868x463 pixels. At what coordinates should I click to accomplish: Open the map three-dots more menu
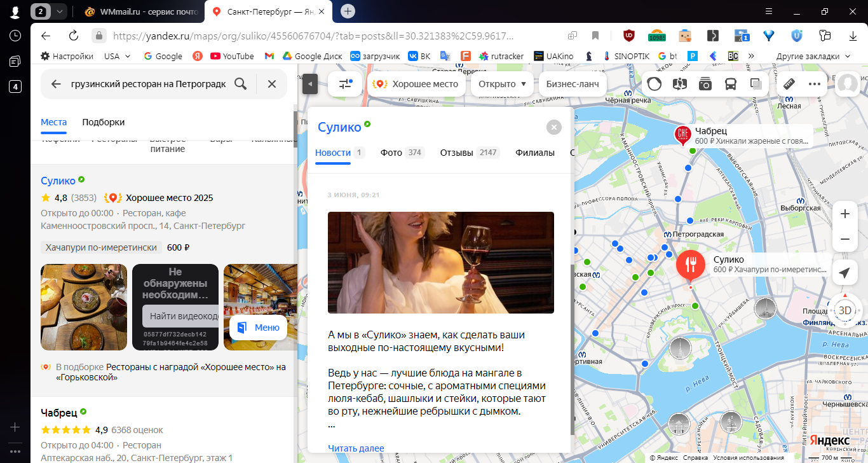pos(815,84)
